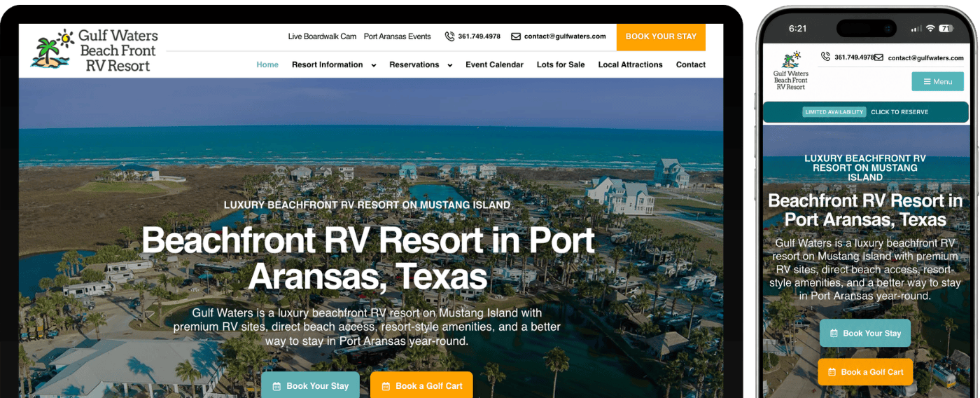This screenshot has height=398, width=980.
Task: Tap the hamburger icon in the mobile Menu button
Action: [927, 81]
